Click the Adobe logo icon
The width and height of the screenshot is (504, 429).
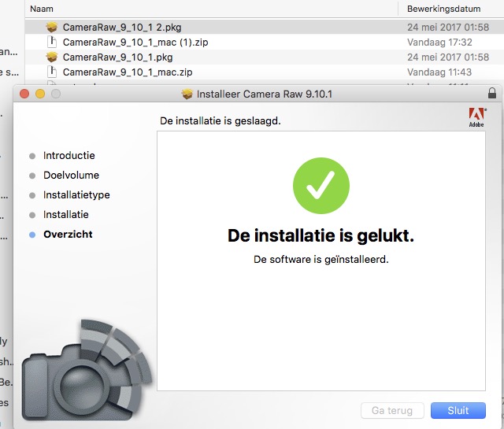tap(477, 117)
